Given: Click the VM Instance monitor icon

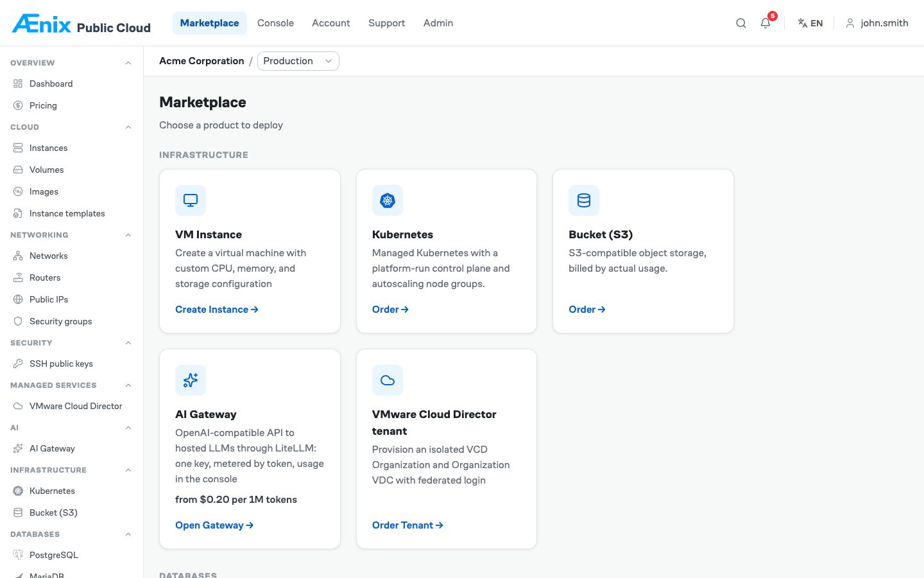Looking at the screenshot, I should 191,200.
